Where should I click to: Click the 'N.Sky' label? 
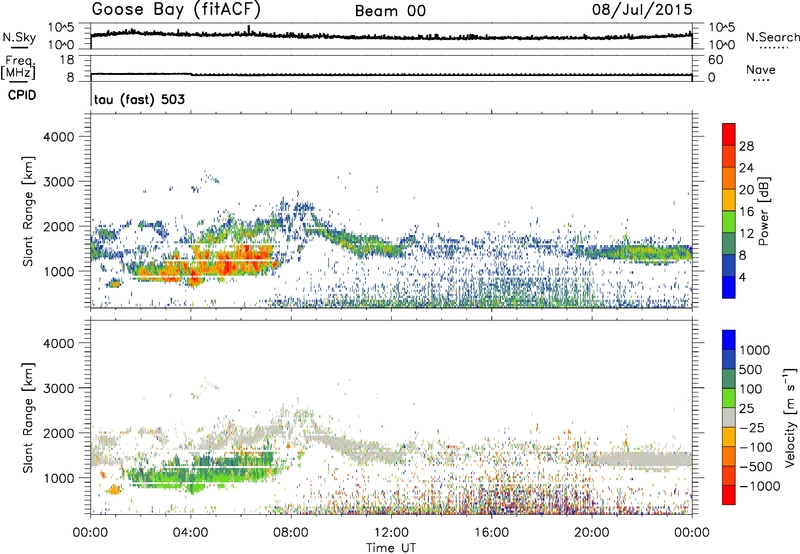[x=19, y=37]
